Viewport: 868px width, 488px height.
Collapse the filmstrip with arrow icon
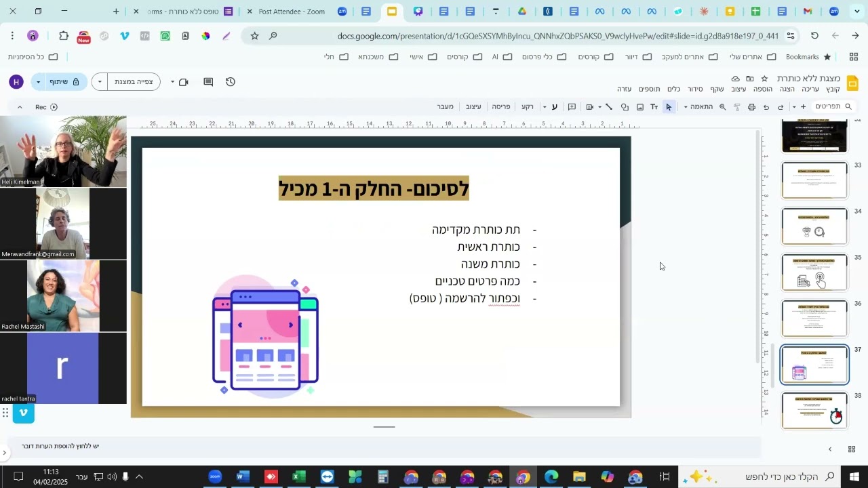[830, 449]
